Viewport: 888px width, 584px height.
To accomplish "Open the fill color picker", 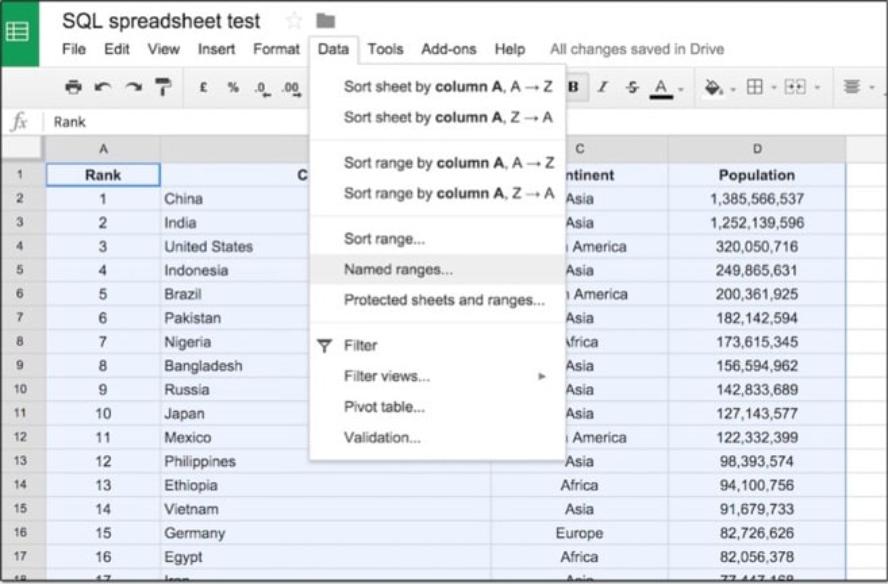I will coord(712,86).
